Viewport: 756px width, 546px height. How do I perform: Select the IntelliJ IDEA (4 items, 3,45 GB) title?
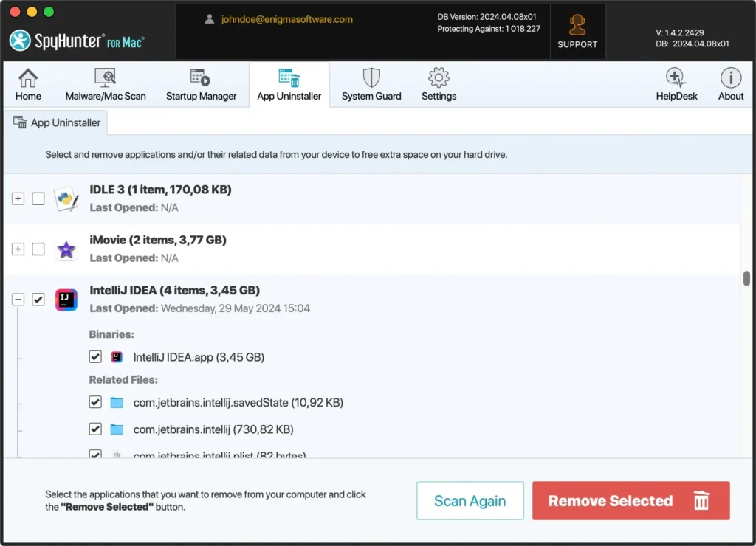click(174, 290)
